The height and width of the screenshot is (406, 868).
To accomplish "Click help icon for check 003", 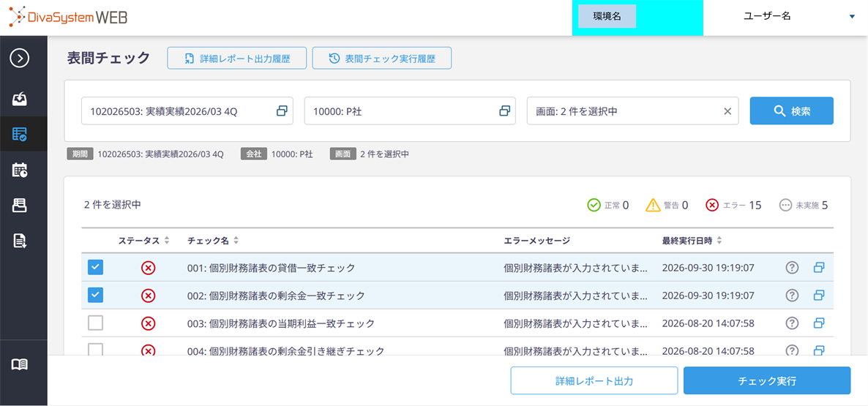I will [x=792, y=323].
